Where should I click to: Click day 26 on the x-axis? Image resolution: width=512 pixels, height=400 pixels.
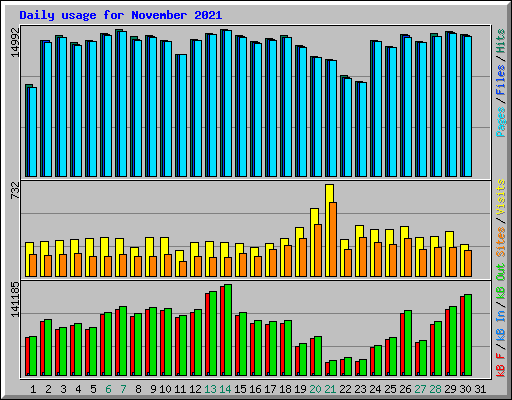(405, 389)
